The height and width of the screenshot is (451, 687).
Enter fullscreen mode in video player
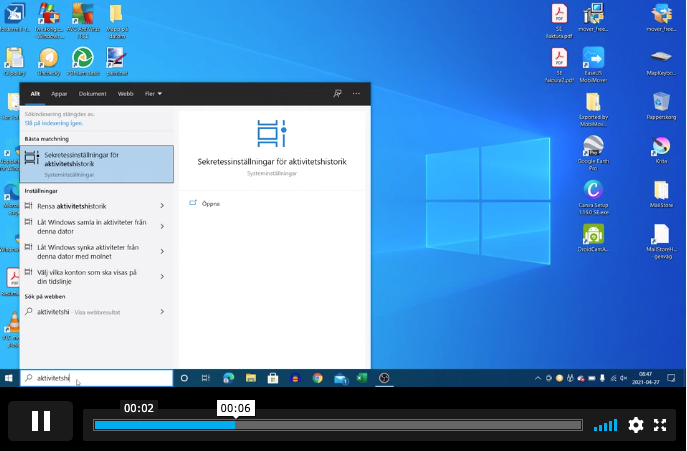[661, 425]
